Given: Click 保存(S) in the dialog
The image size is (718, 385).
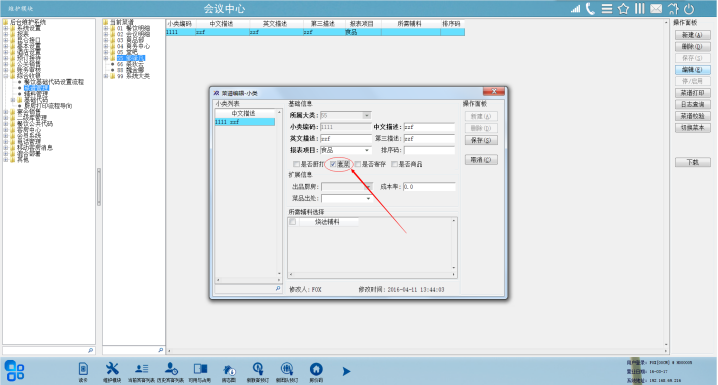Looking at the screenshot, I should (x=481, y=140).
